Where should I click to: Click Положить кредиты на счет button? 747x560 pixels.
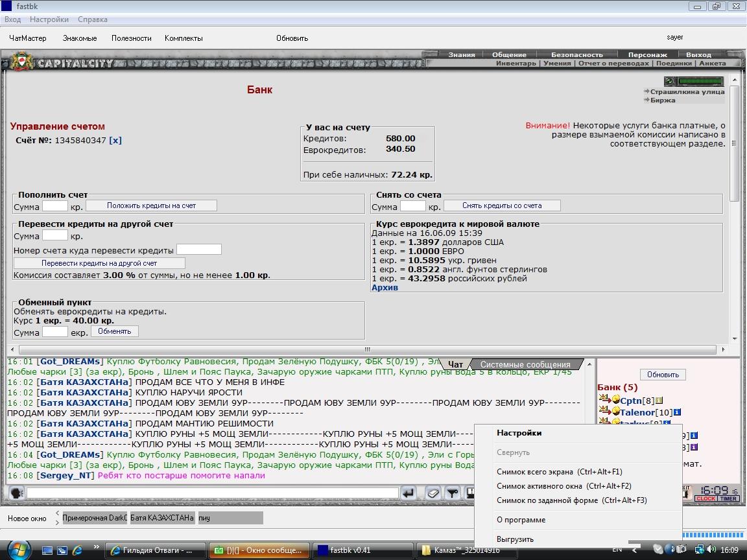click(x=151, y=205)
